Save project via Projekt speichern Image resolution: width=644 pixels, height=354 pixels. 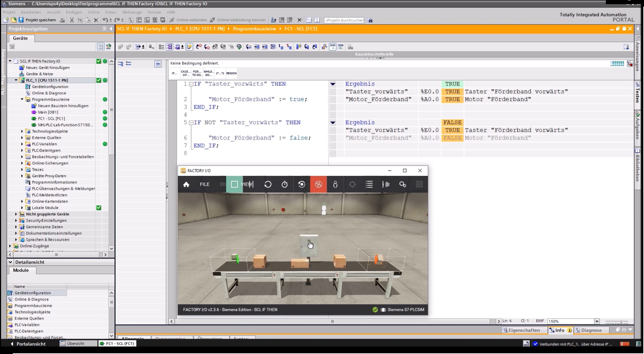[x=37, y=20]
